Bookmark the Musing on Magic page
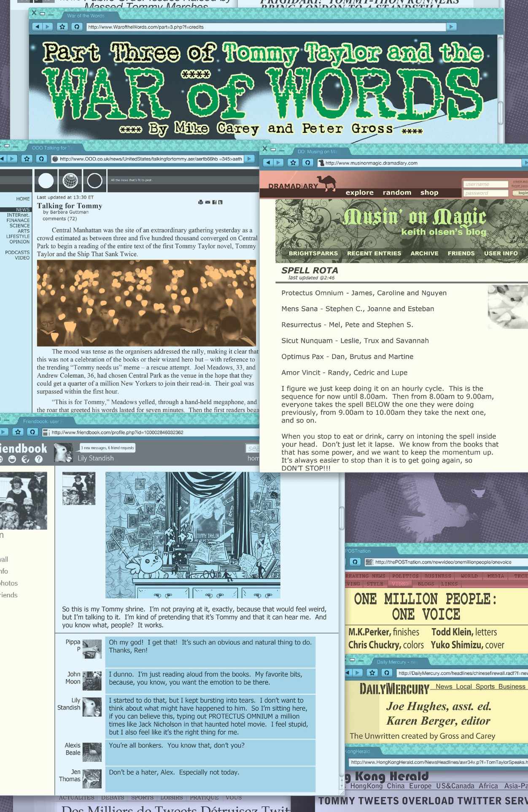Image resolution: width=528 pixels, height=812 pixels. tap(293, 162)
